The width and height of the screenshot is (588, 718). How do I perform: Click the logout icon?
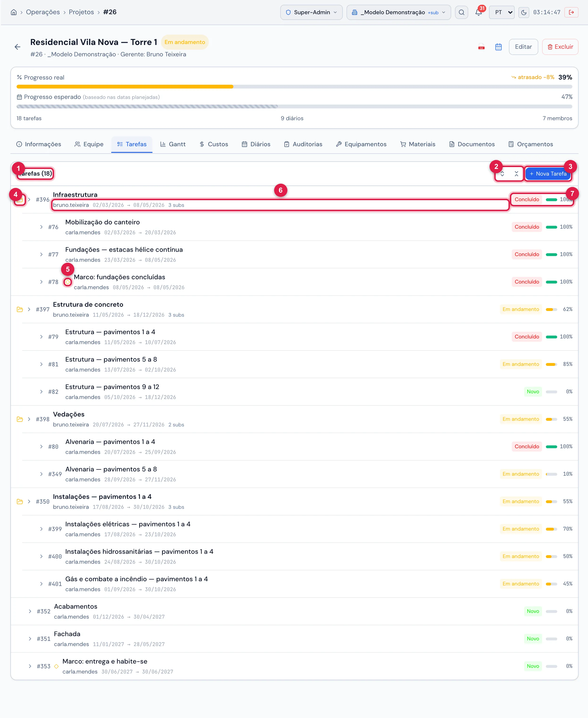[571, 12]
